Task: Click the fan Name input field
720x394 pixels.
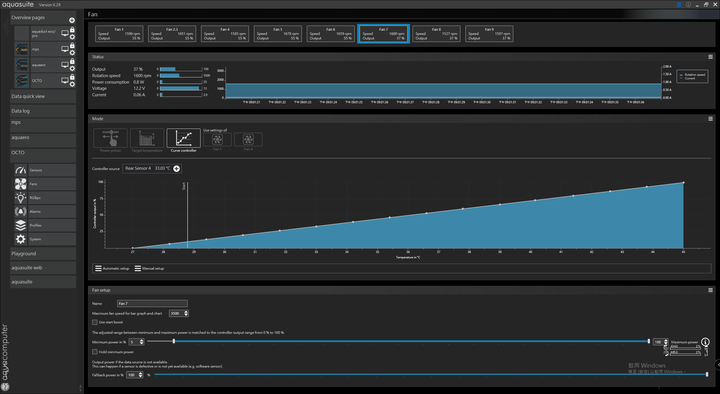Action: pyautogui.click(x=152, y=304)
